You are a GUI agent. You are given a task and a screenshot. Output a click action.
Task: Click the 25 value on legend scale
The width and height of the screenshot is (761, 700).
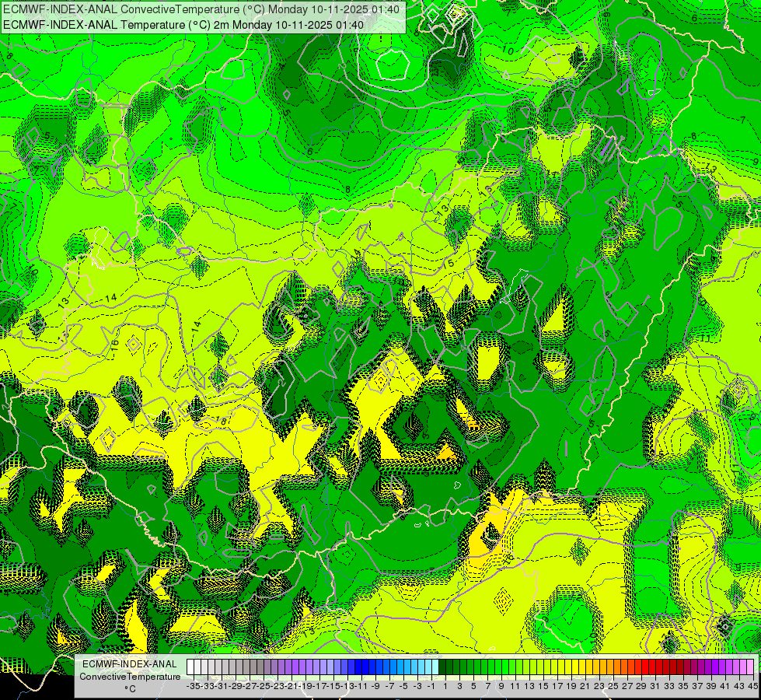(613, 686)
